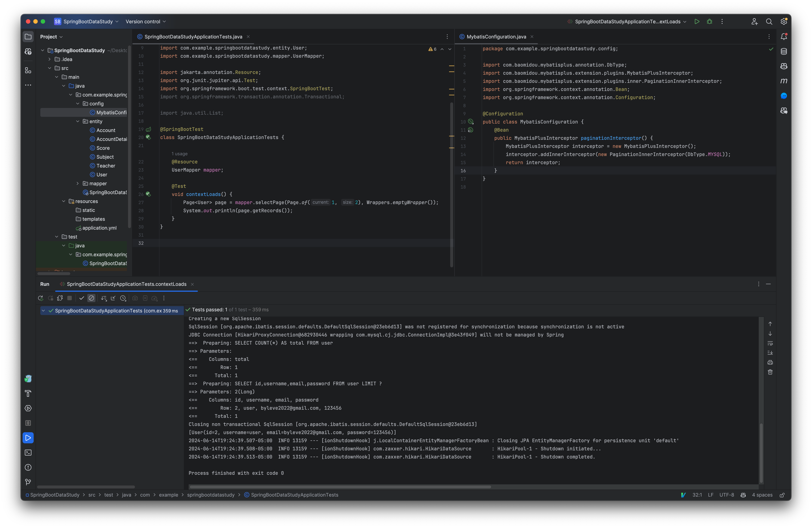This screenshot has width=812, height=528.
Task: Toggle showing passed tests in results
Action: tap(82, 298)
